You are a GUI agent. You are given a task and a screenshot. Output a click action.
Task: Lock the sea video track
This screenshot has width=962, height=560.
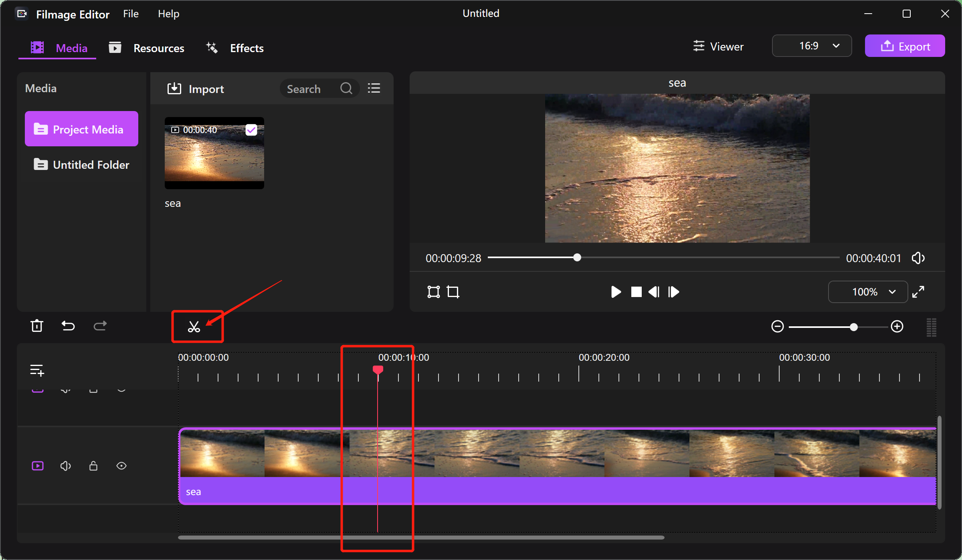coord(93,466)
